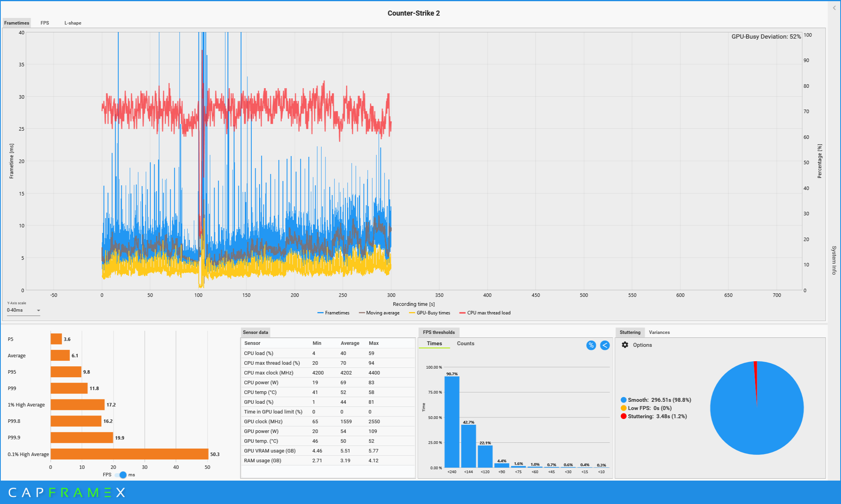Switch the FPS/ms toggle switch
Viewport: 841px width, 504px height.
coord(121,475)
